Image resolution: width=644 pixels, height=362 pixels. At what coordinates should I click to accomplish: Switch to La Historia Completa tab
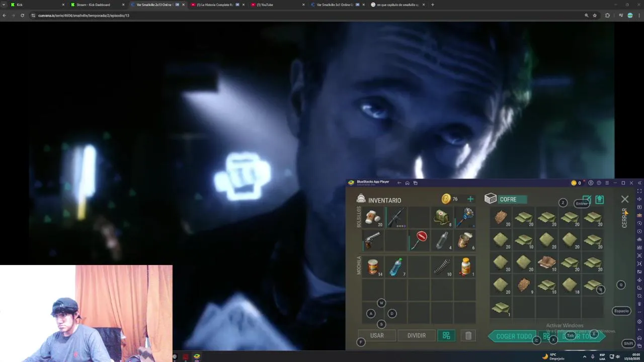point(217,5)
